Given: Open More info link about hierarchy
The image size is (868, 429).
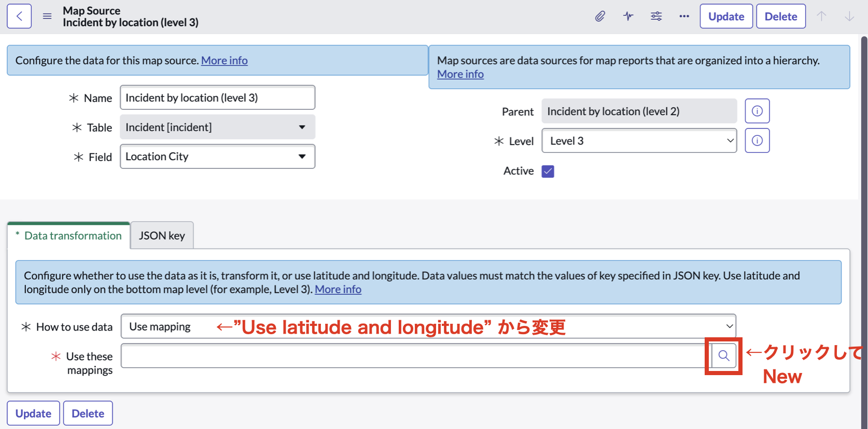Looking at the screenshot, I should pyautogui.click(x=460, y=74).
